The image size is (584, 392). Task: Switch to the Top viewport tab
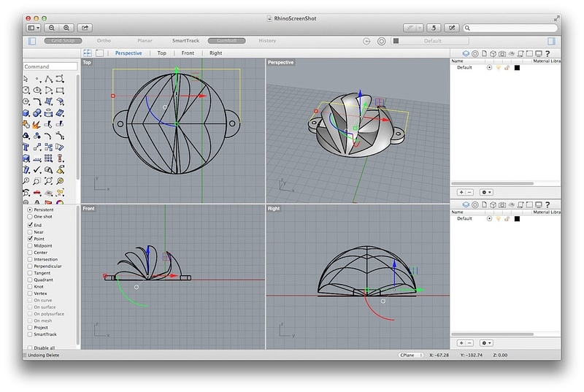(x=161, y=53)
